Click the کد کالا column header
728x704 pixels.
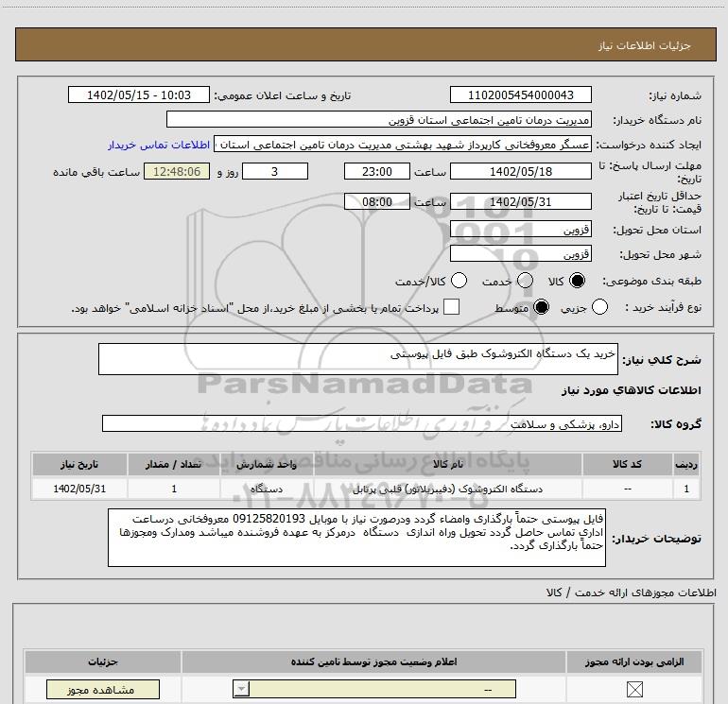(x=627, y=464)
